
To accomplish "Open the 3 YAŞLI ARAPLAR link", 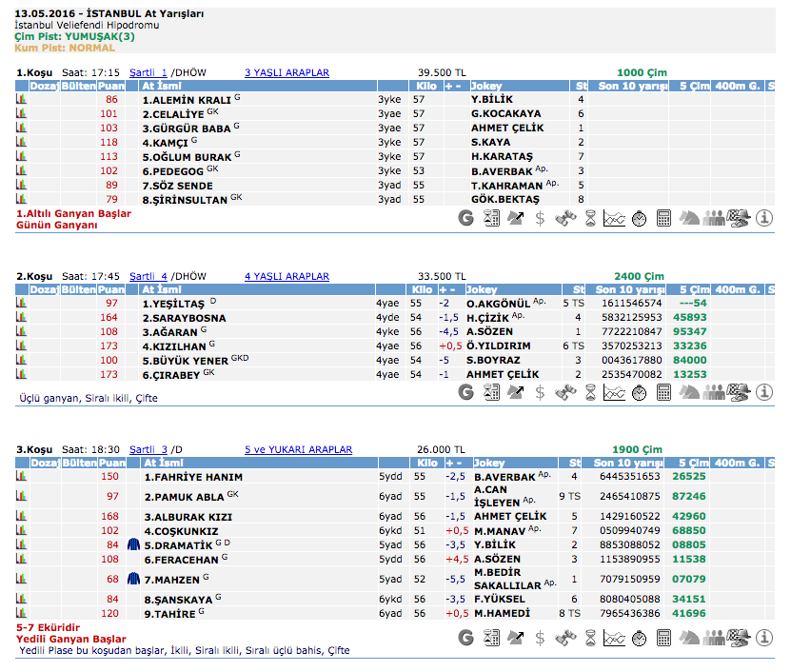I will click(x=287, y=72).
